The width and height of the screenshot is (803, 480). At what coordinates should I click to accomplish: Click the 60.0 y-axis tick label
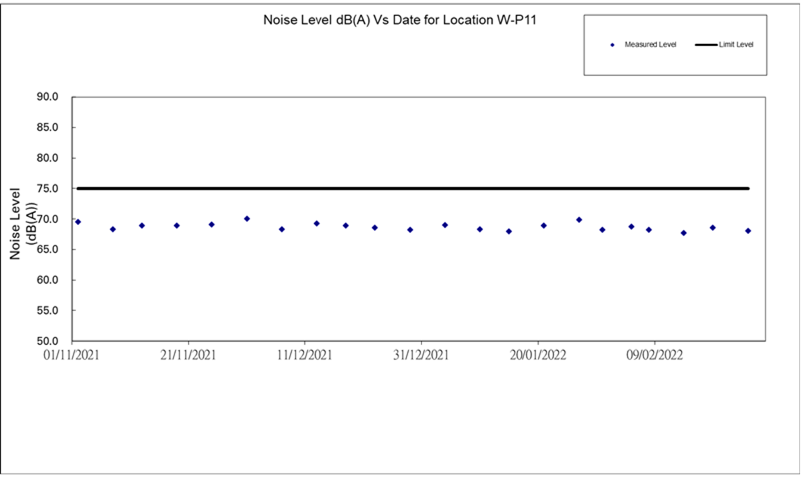[47, 280]
